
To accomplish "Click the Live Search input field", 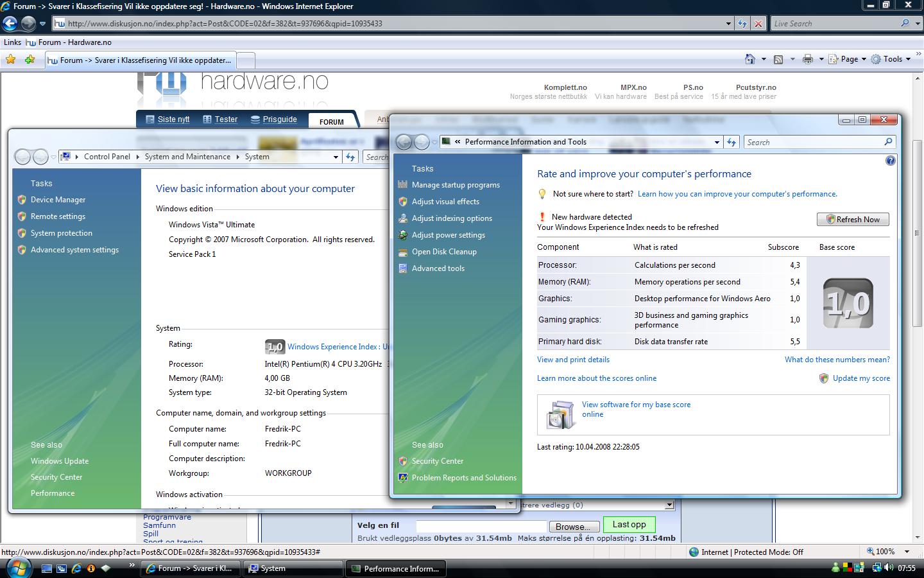I will (x=835, y=24).
